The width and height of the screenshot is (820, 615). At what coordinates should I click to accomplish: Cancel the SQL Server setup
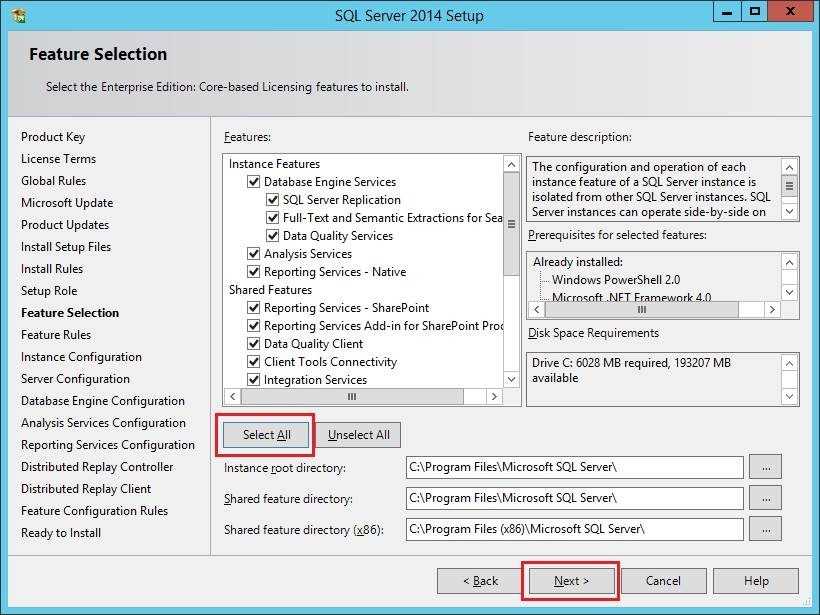click(663, 581)
